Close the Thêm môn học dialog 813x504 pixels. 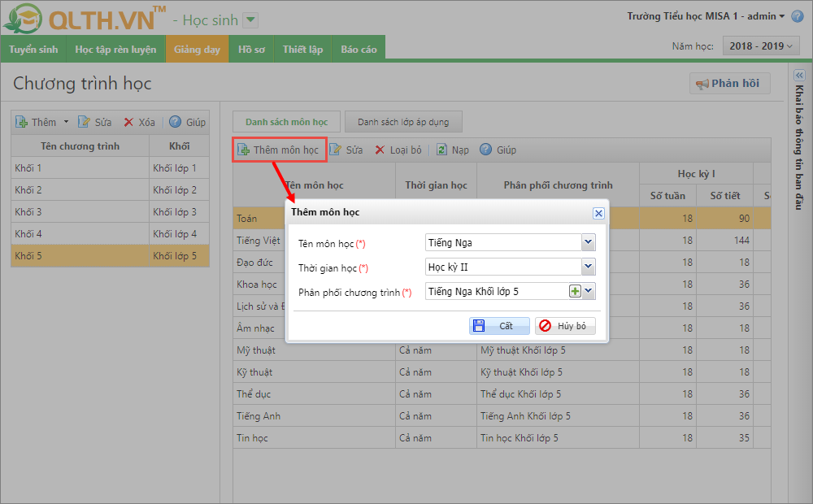(598, 213)
